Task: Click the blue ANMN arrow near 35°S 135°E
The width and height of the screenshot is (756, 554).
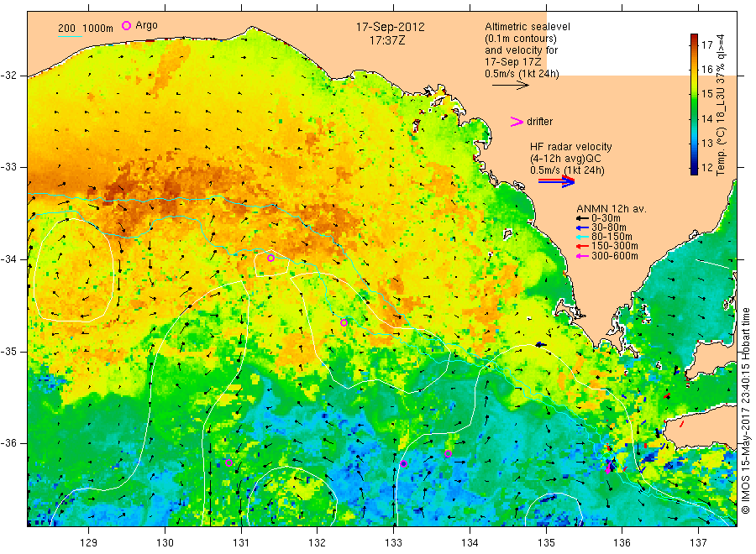Action: pos(541,345)
